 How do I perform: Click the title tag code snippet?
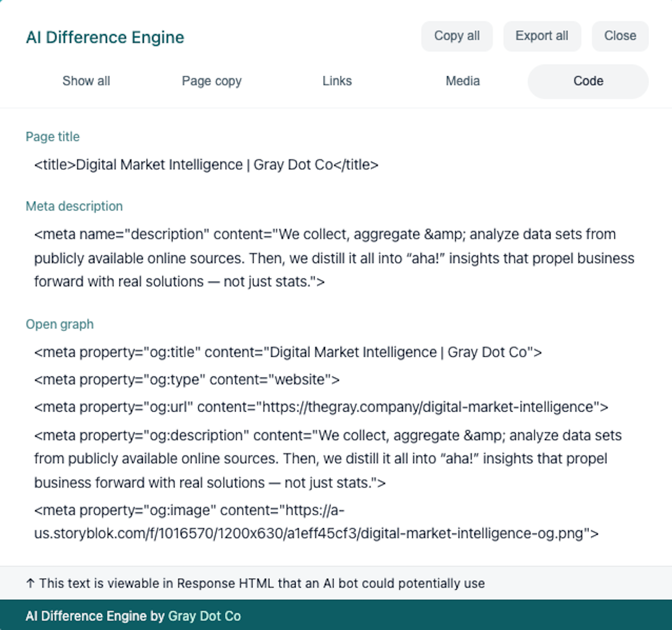click(x=206, y=165)
